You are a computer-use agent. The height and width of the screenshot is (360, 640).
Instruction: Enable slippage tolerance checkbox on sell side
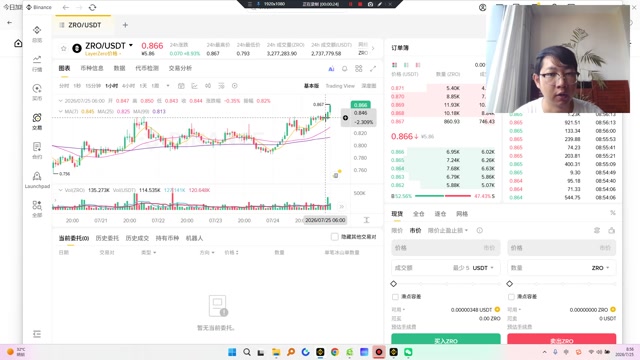pyautogui.click(x=511, y=296)
